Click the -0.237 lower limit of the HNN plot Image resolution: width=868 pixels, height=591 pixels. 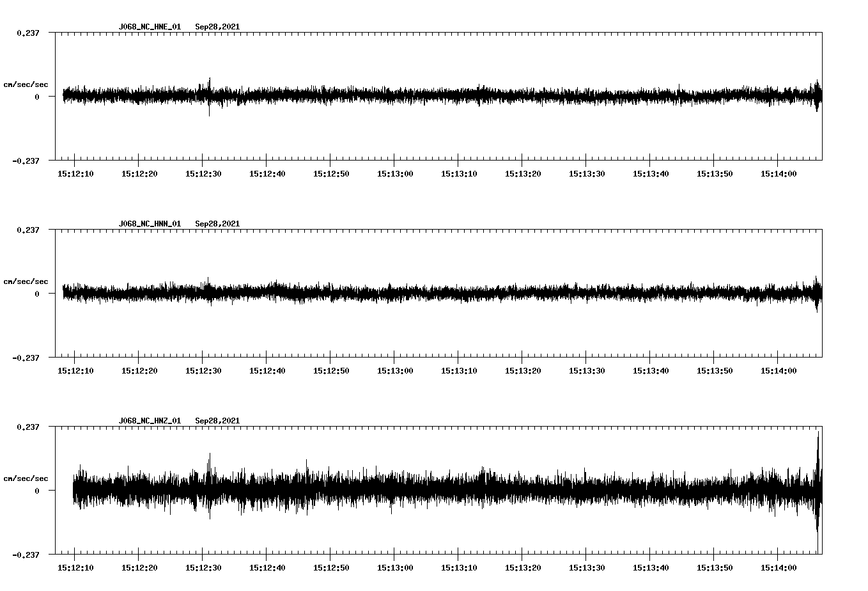pyautogui.click(x=26, y=358)
